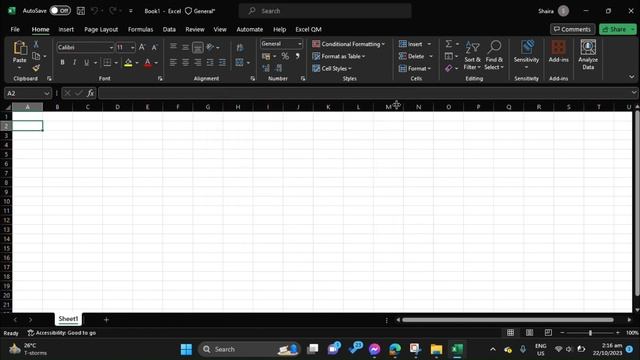
Task: Toggle Bold formatting
Action: click(x=62, y=62)
